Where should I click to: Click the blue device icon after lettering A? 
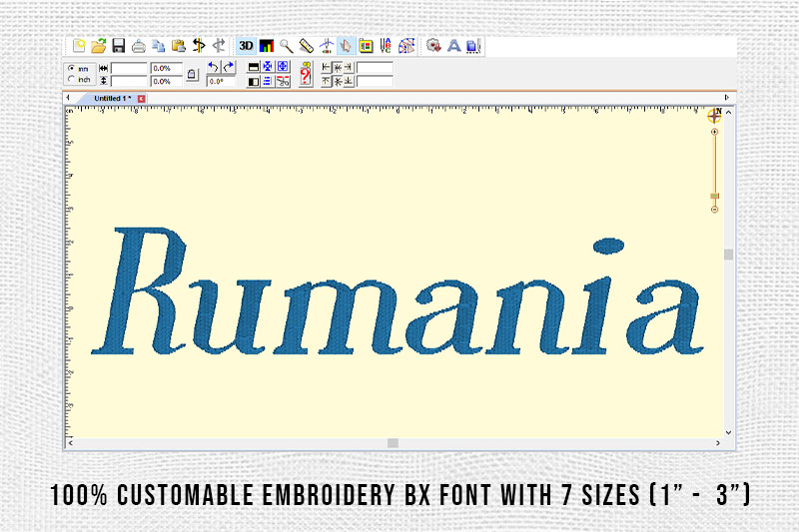(x=473, y=46)
